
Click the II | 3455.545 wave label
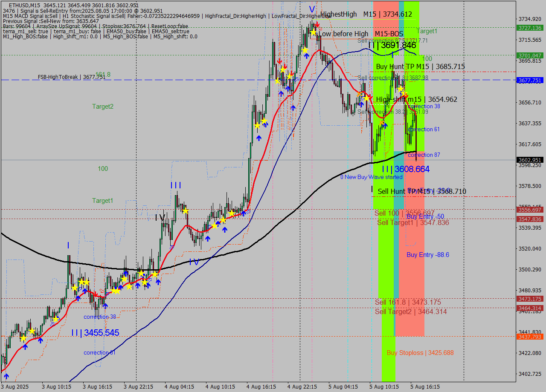(95, 333)
